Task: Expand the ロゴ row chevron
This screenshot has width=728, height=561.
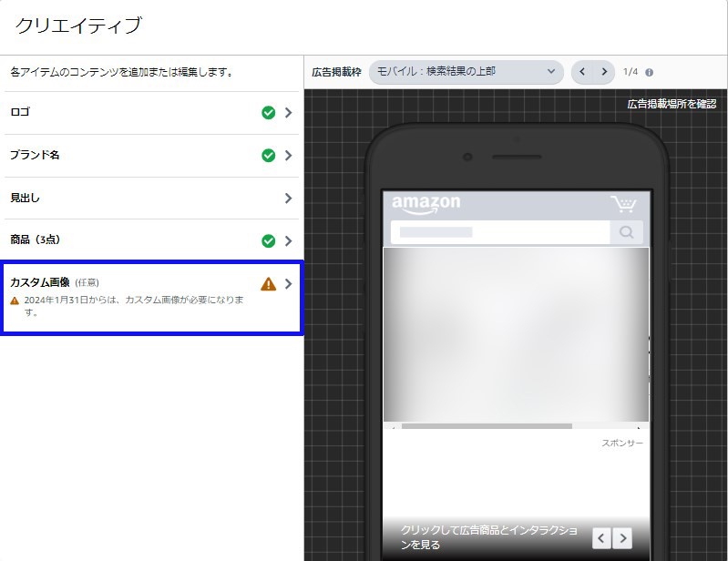Action: (288, 113)
